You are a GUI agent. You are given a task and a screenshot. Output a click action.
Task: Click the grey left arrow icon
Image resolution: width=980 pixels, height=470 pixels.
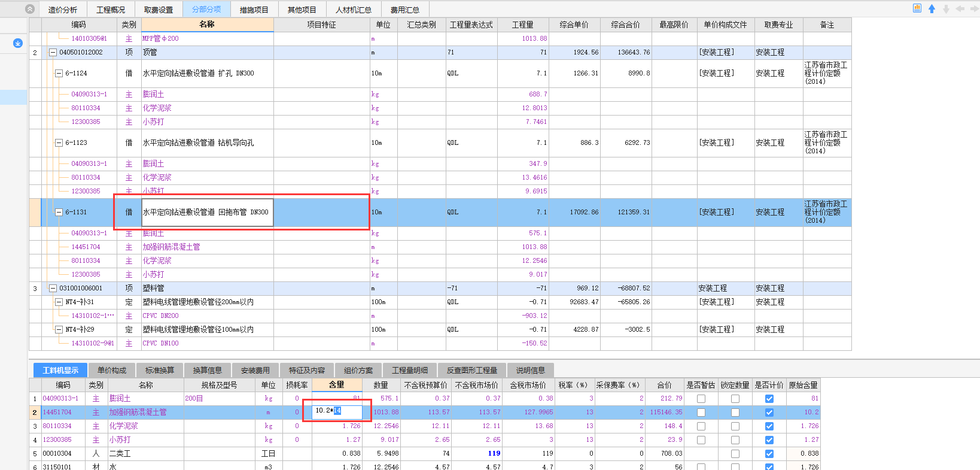point(960,9)
